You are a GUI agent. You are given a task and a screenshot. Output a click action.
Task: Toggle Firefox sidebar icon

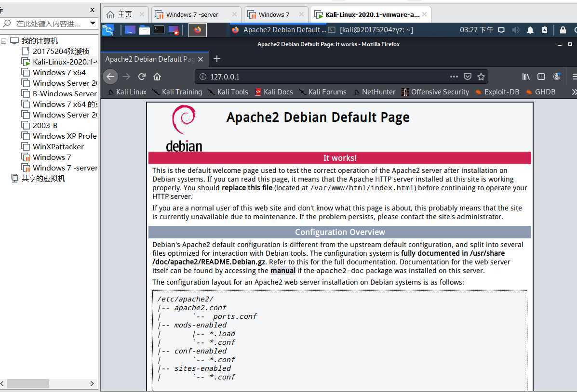coord(541,77)
